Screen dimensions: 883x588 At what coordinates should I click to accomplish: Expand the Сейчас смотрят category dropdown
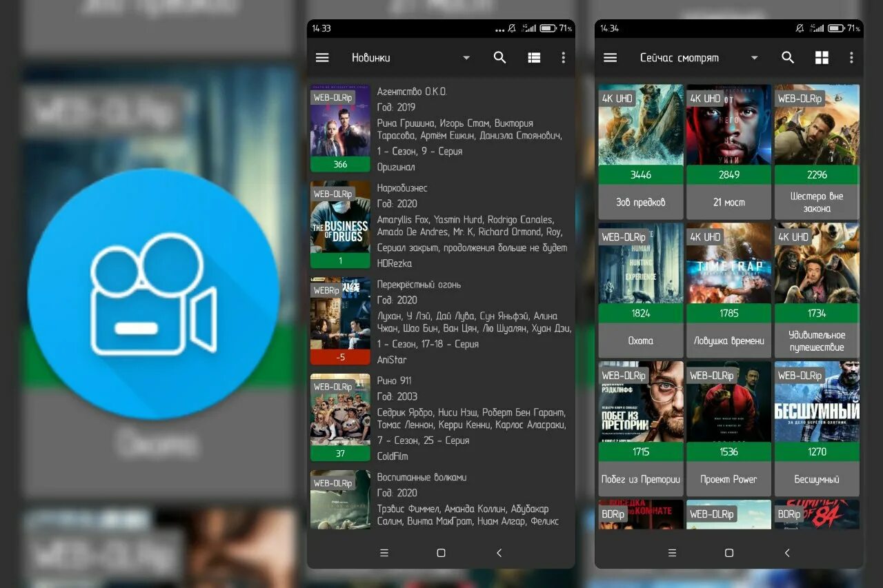point(754,58)
